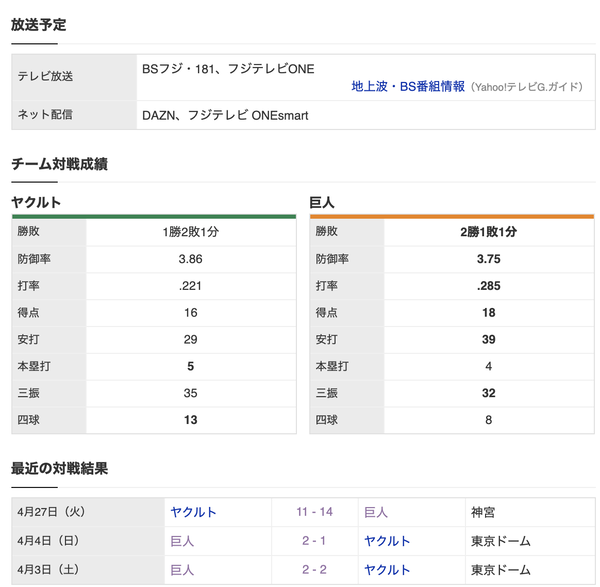Click 東京ドーム venue in 4月3日 row

(501, 570)
